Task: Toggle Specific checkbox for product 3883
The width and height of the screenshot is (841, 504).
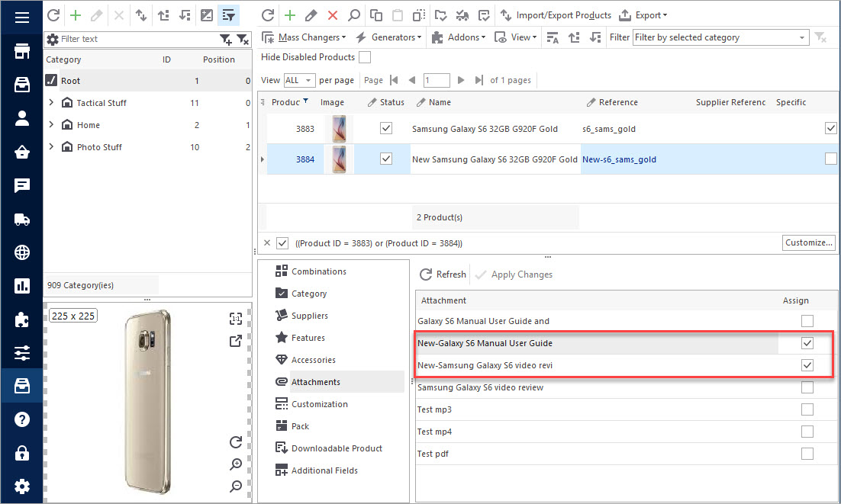Action: [x=831, y=128]
